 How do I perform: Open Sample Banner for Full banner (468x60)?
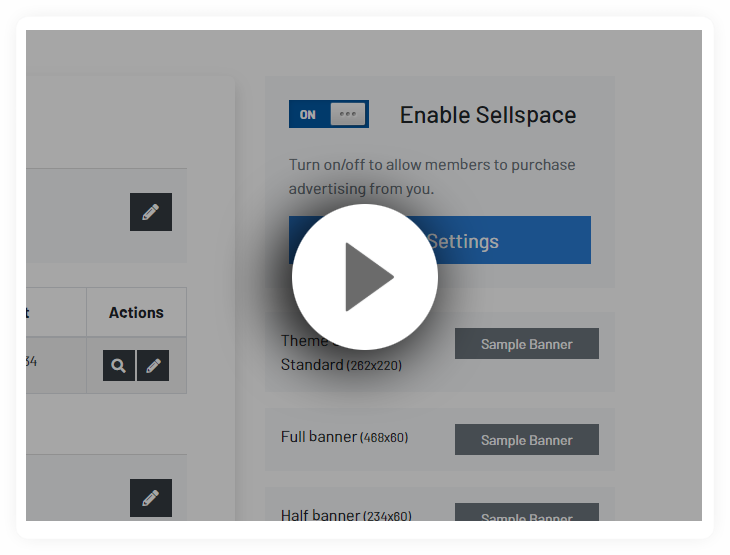pyautogui.click(x=526, y=440)
